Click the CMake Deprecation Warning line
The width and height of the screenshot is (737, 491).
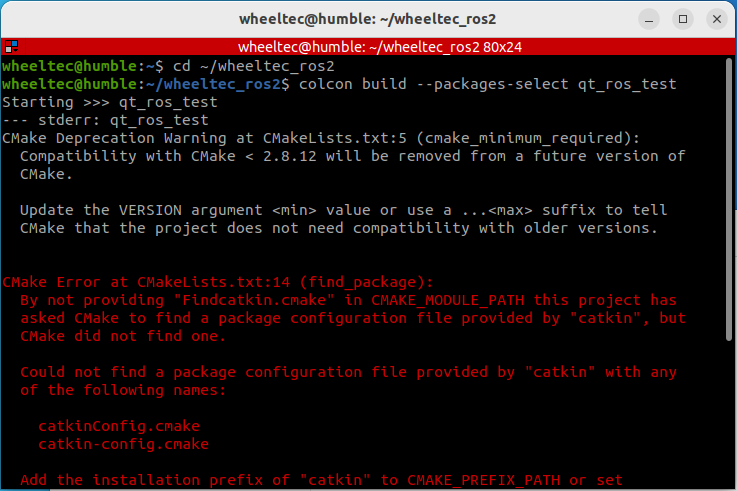[321, 138]
